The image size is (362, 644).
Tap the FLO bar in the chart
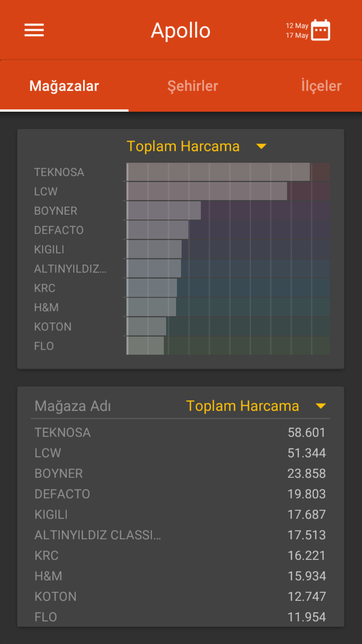click(145, 346)
